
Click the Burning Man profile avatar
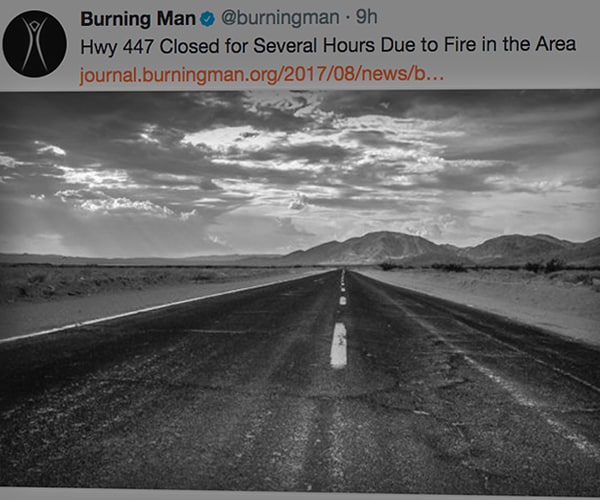click(x=35, y=44)
